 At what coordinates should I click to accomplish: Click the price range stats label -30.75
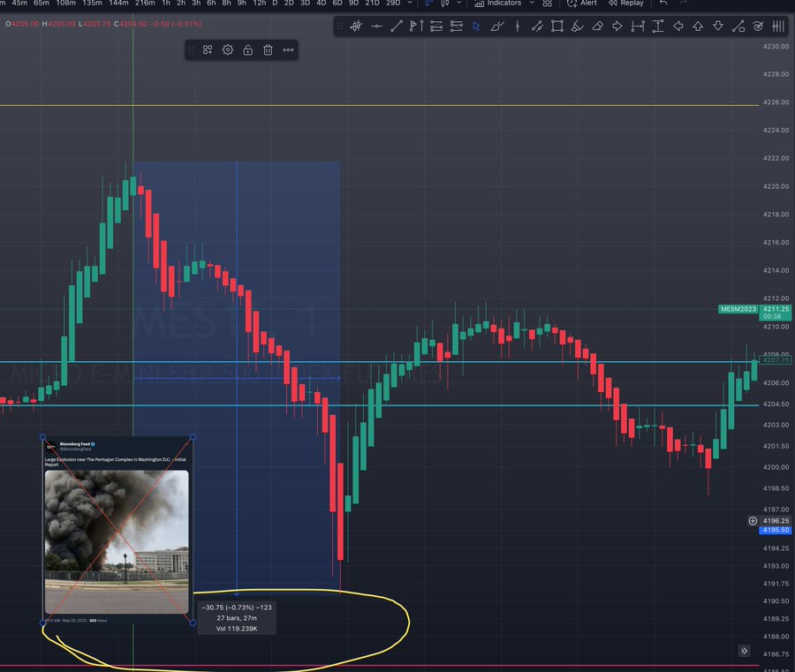pyautogui.click(x=237, y=618)
